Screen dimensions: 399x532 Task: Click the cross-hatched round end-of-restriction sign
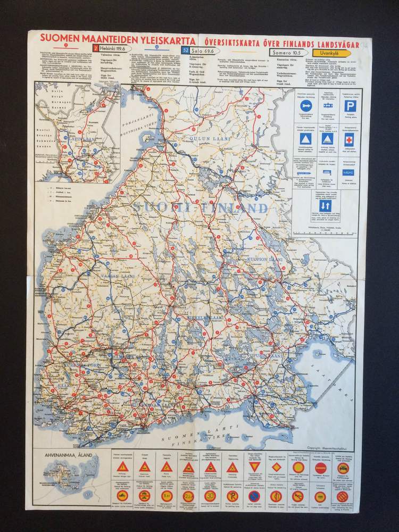[342, 497]
